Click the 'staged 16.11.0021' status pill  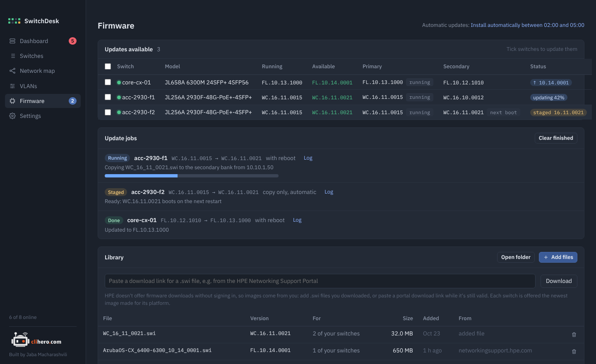coord(558,113)
